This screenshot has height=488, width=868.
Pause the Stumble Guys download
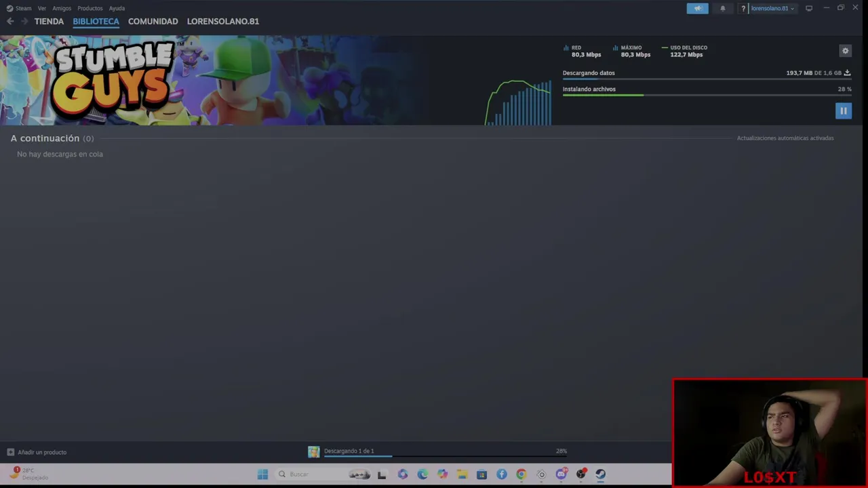point(843,110)
